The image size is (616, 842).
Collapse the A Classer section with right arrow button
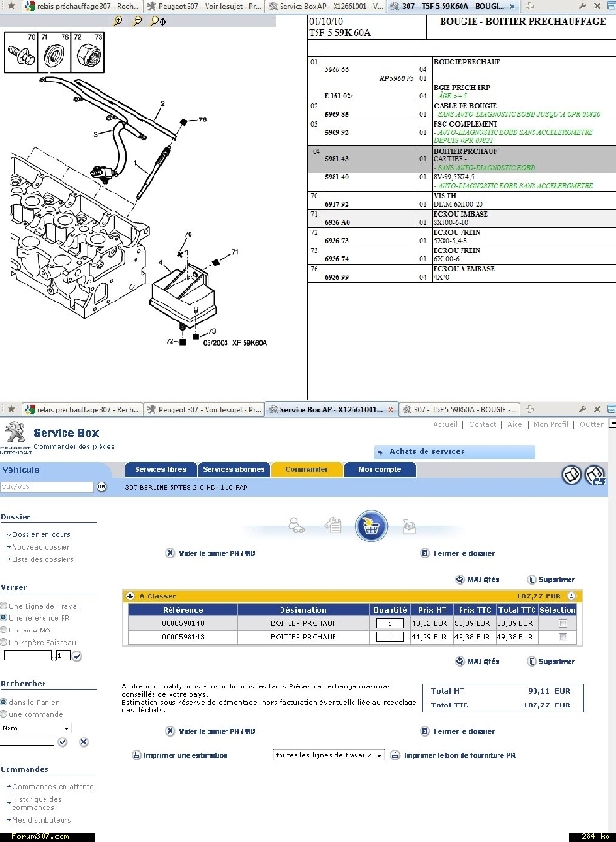tap(571, 596)
